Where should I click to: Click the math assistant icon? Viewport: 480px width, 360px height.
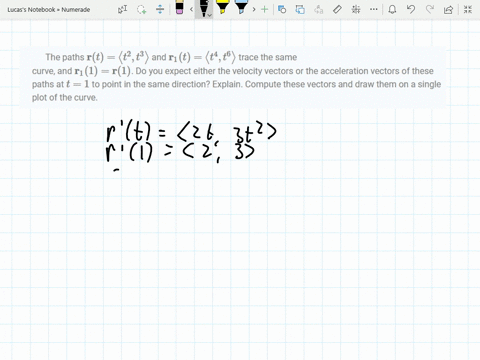tap(356, 9)
